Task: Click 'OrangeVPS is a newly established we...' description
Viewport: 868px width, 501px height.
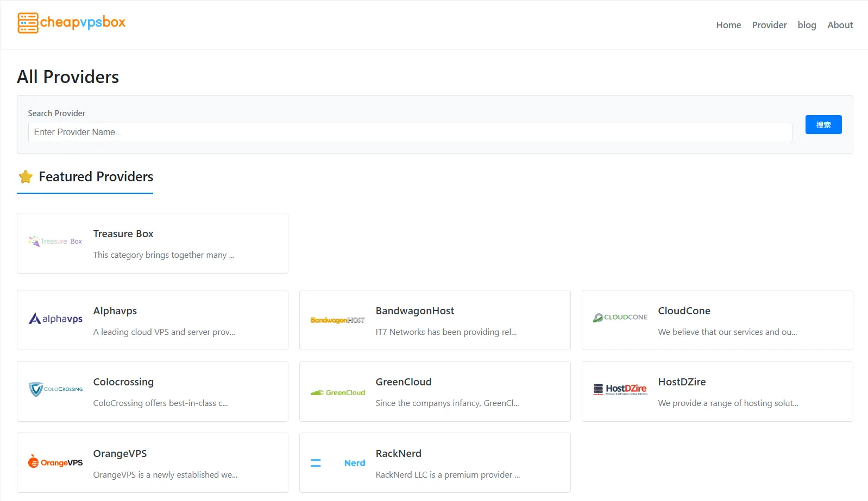Action: pos(166,475)
